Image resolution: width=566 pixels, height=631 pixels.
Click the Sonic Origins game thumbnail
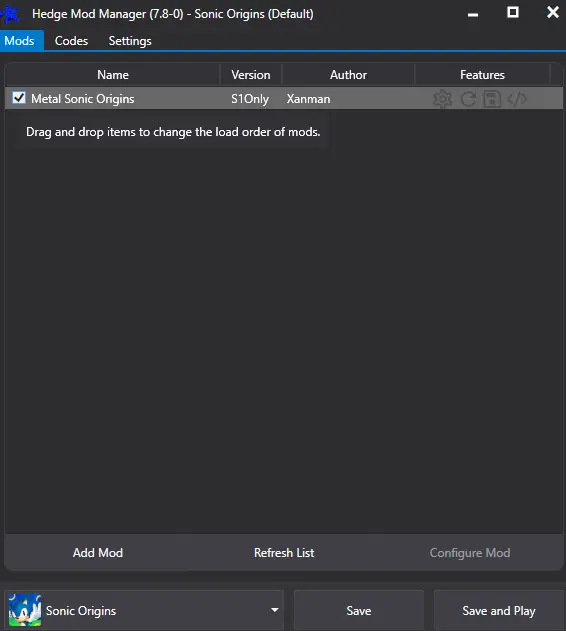(x=25, y=610)
